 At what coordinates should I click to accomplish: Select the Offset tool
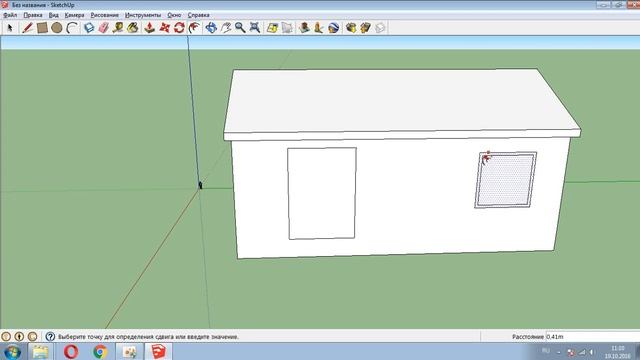(x=194, y=28)
